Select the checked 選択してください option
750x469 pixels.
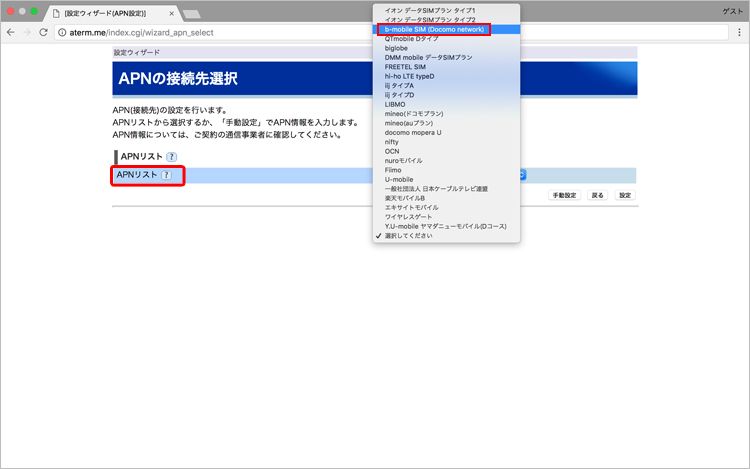446,236
